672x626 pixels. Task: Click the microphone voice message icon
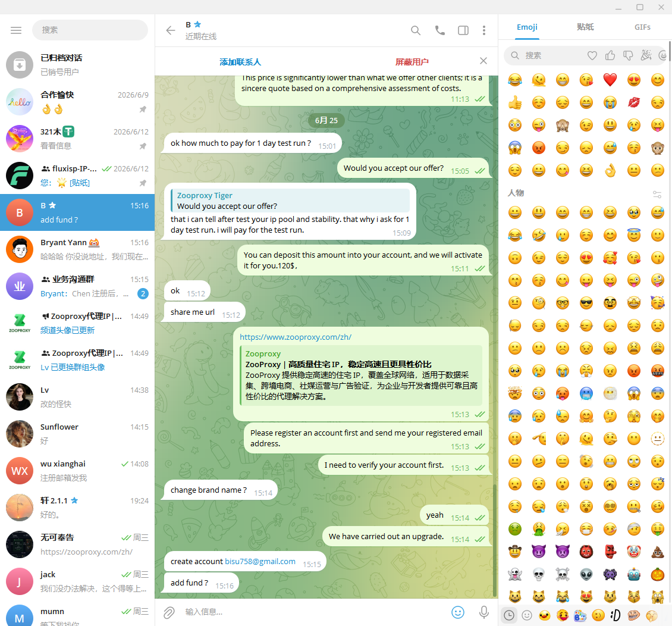pos(484,612)
